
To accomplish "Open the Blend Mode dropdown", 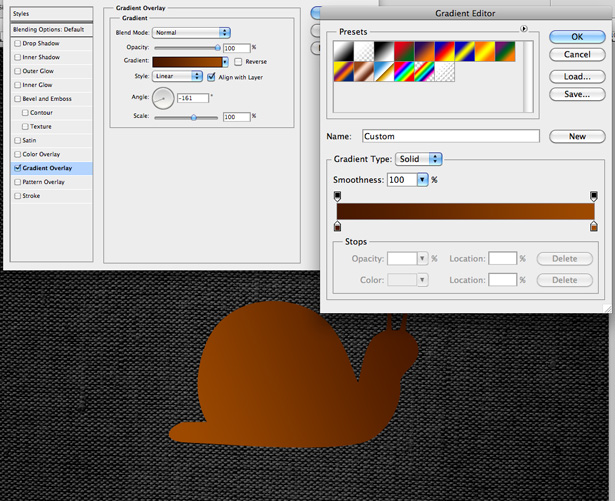I will click(191, 33).
